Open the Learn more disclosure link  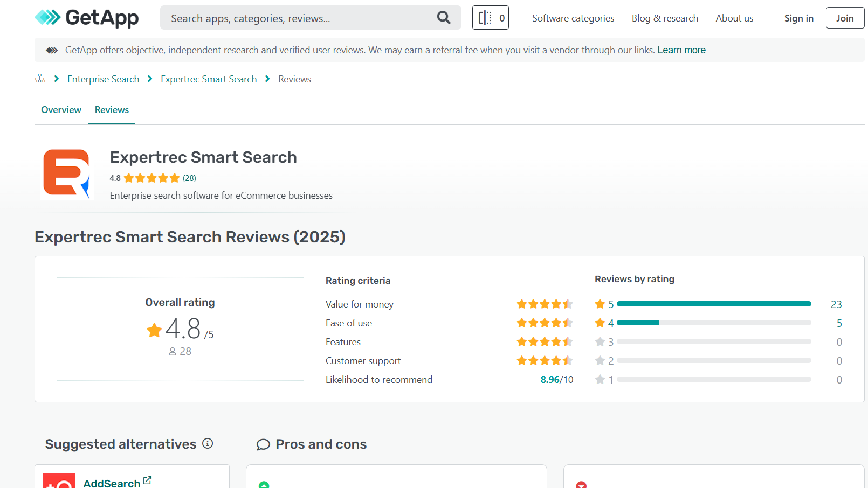pyautogui.click(x=681, y=50)
